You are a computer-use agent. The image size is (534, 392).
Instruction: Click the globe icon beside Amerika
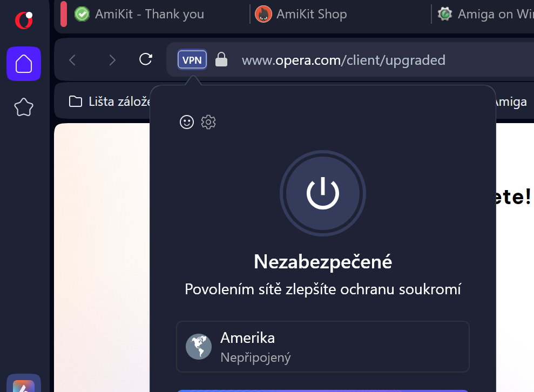pyautogui.click(x=199, y=347)
